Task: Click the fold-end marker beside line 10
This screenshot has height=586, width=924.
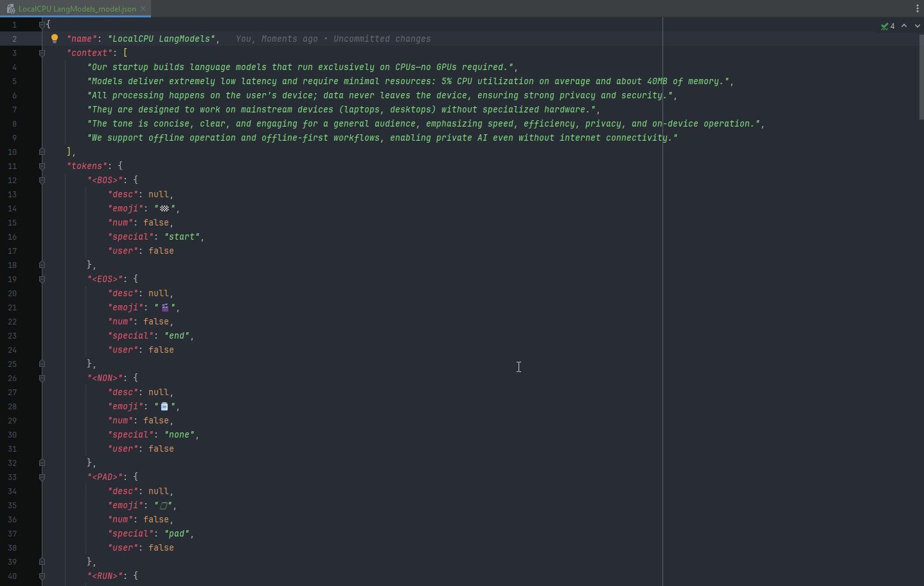Action: click(42, 152)
